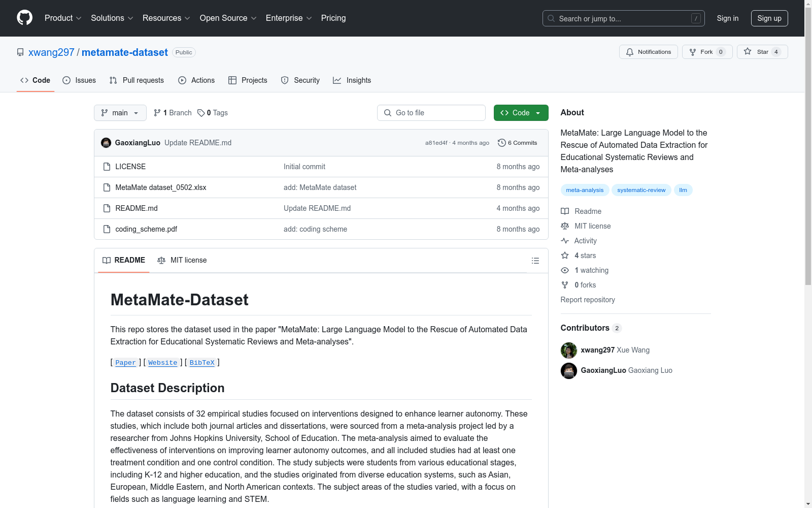Open Notifications for this repository
The height and width of the screenshot is (508, 812).
649,52
